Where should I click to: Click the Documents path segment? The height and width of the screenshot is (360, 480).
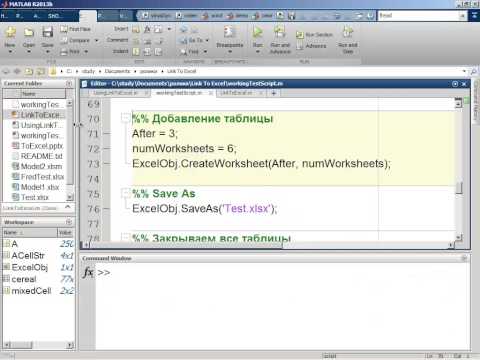tap(117, 71)
